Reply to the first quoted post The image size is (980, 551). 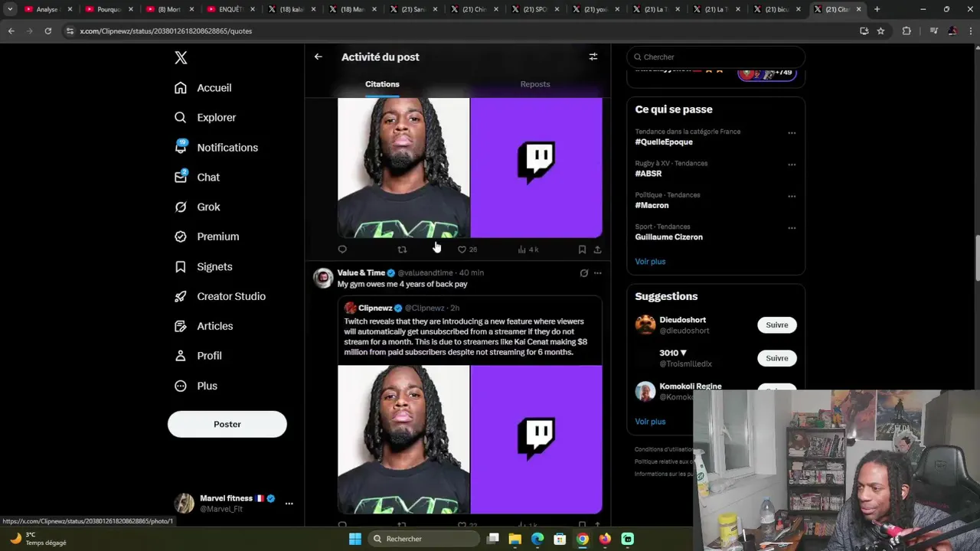tap(342, 249)
